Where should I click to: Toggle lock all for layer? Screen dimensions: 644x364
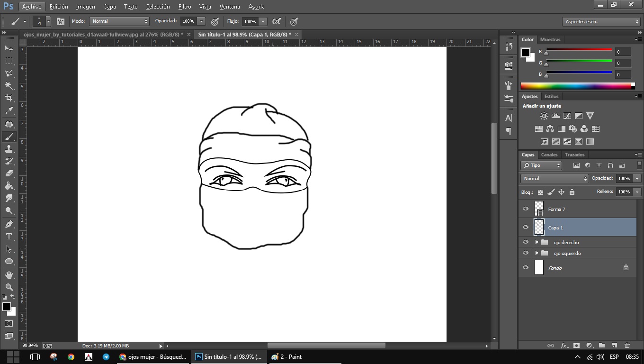pyautogui.click(x=572, y=192)
